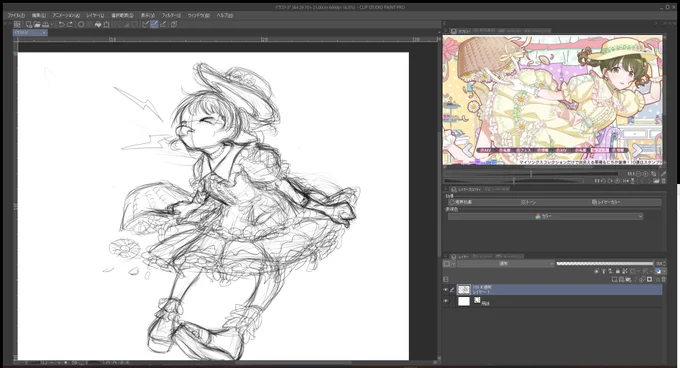Viewport: 680px width, 368px height.
Task: Click the Clear (circle) icon in command bar
Action: coord(81,24)
